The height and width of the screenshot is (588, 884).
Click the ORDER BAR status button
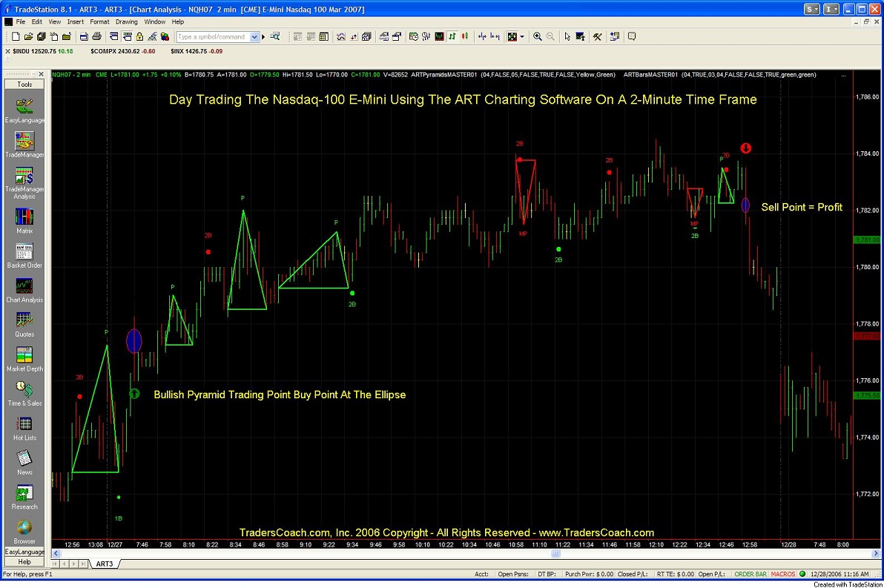[750, 574]
